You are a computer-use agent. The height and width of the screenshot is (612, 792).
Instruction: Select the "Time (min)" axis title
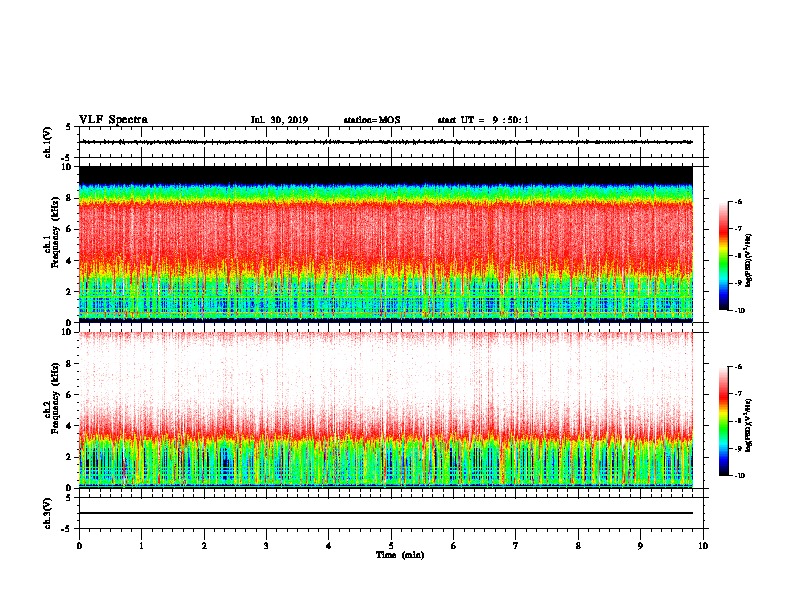click(x=400, y=555)
